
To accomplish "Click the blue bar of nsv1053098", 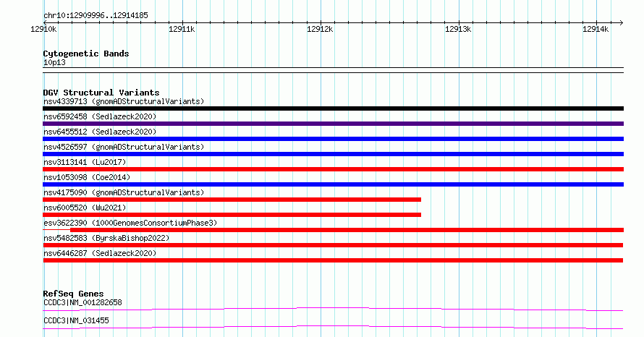I will point(333,184).
